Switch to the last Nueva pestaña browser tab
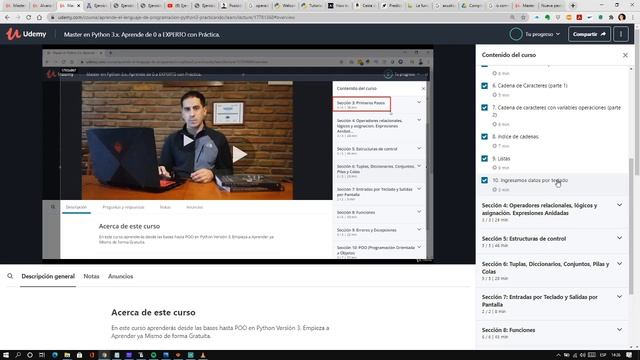The width and height of the screenshot is (640, 360). click(551, 6)
